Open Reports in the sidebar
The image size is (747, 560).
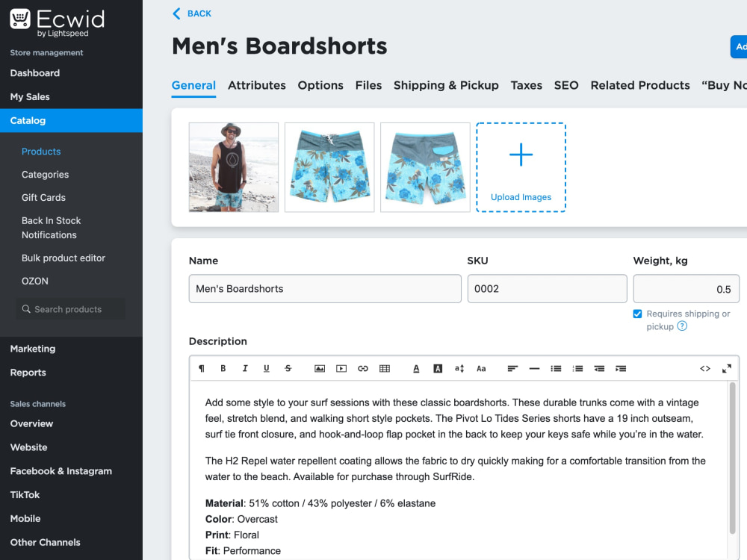(x=28, y=373)
